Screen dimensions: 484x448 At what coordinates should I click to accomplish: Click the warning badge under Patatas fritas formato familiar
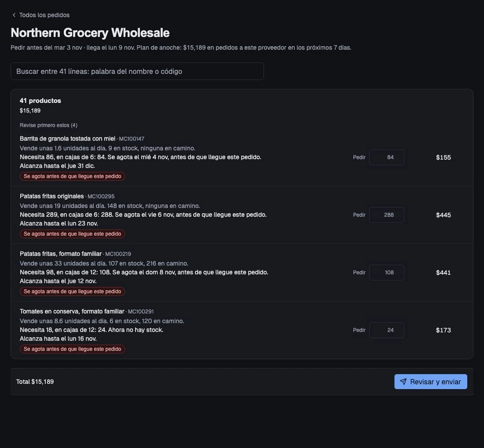tap(72, 291)
